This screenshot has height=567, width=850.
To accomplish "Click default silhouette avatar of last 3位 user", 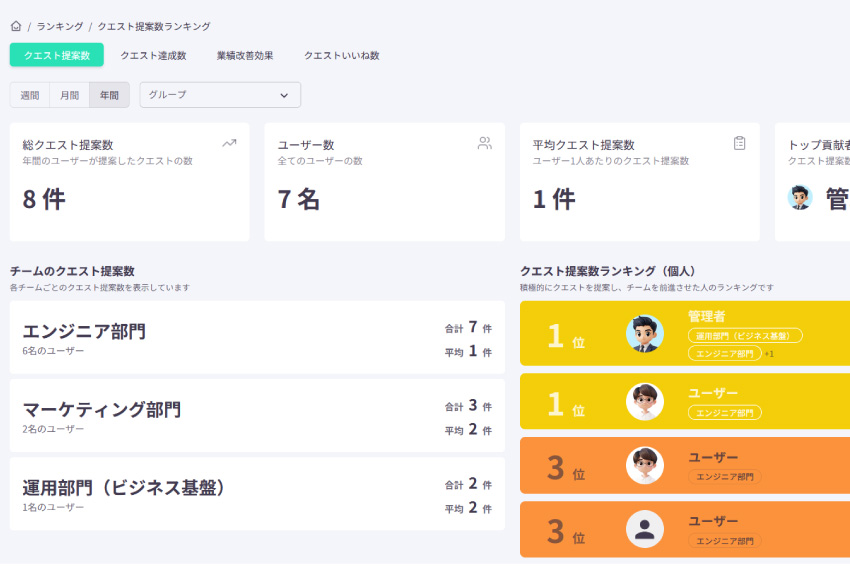I will pos(645,529).
